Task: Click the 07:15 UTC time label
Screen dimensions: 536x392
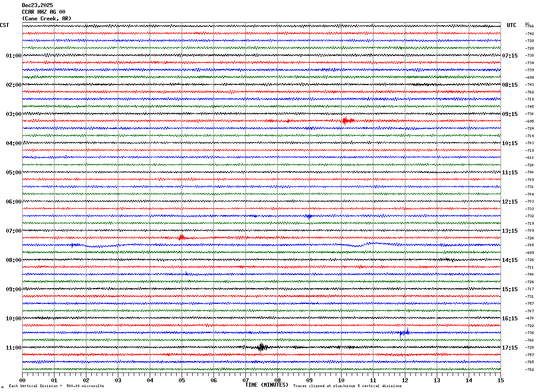Action: tap(510, 56)
